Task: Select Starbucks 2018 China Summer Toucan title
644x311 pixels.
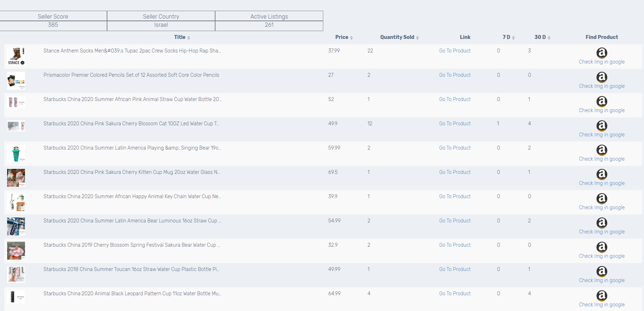Action: (x=131, y=269)
